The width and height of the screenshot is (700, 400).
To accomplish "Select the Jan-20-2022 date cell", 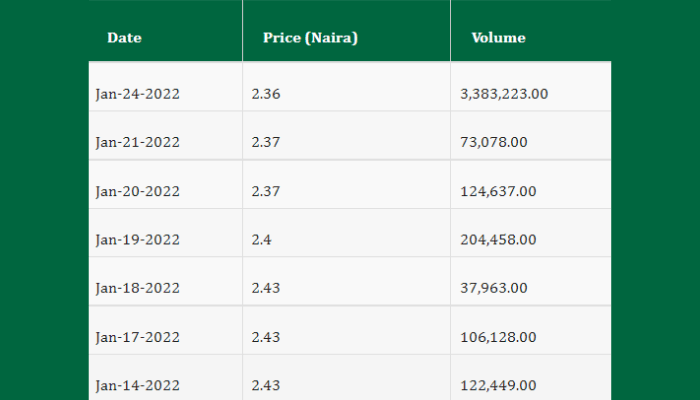I will [138, 191].
